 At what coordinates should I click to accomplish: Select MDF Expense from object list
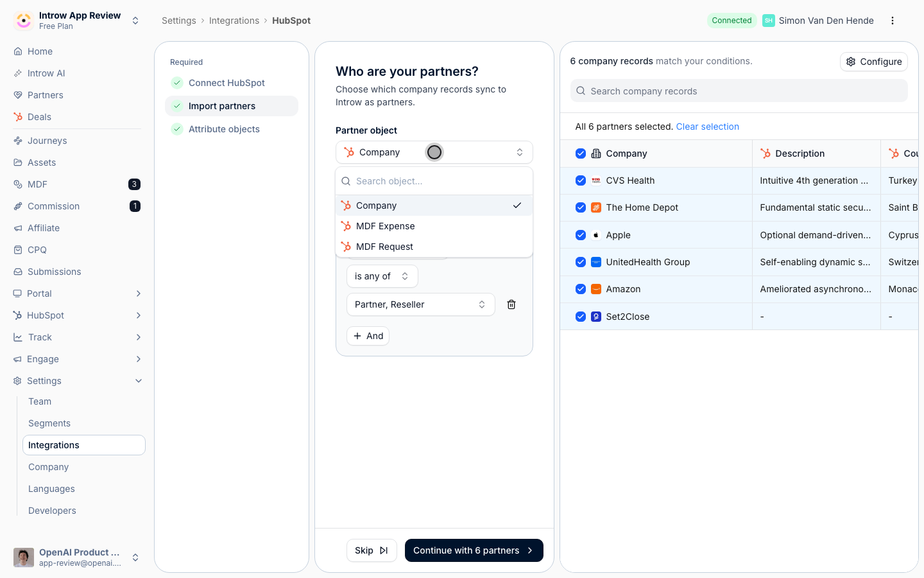[x=434, y=226]
